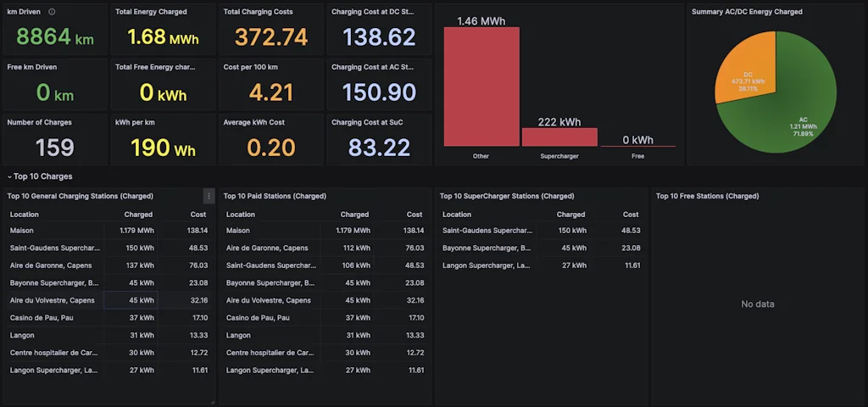This screenshot has height=407, width=868.
Task: Click the Summary AC/DC Energy Charged panel title
Action: pos(747,12)
